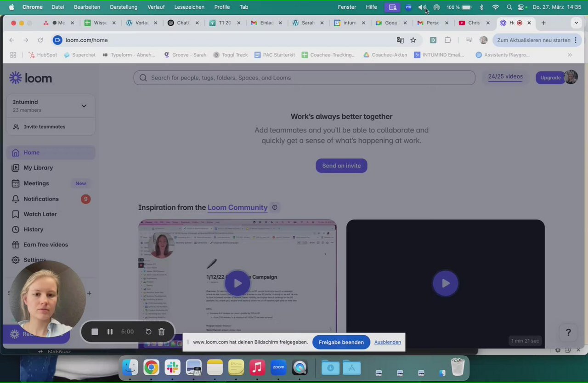Click the Upgrade button
588x383 pixels.
(x=550, y=78)
